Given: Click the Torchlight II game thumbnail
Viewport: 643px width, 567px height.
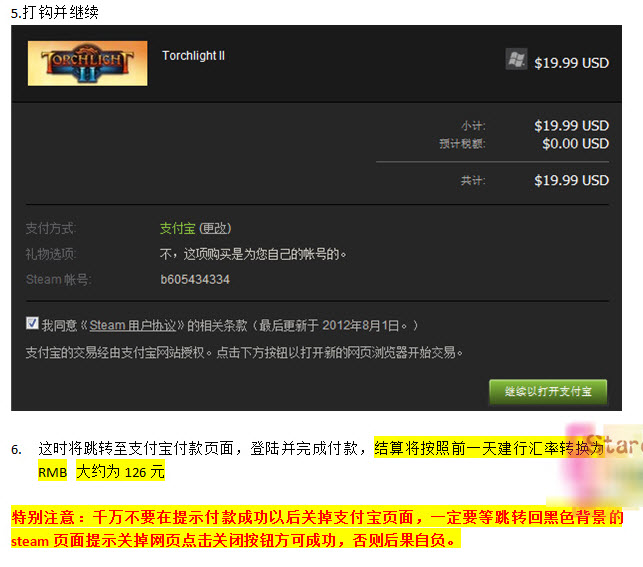Looking at the screenshot, I should 87,63.
